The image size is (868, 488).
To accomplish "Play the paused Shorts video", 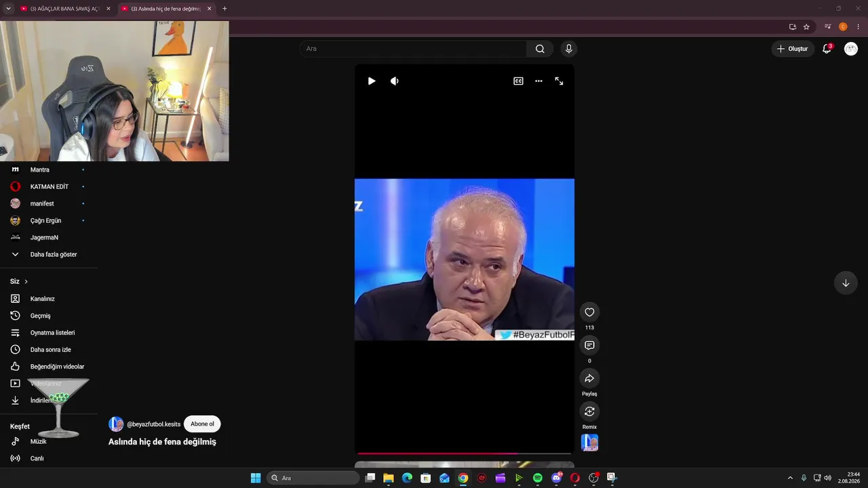I will [372, 81].
